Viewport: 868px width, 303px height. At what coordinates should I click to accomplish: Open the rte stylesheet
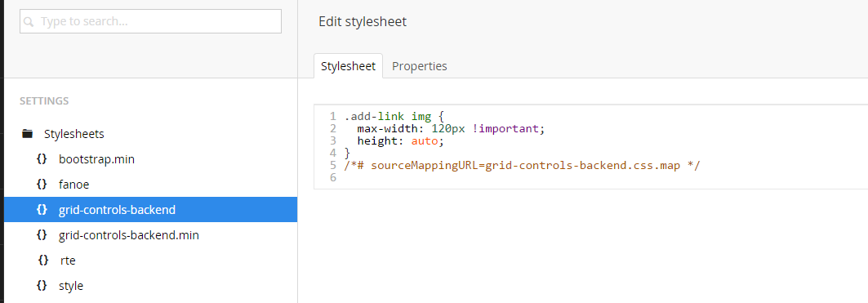(68, 261)
